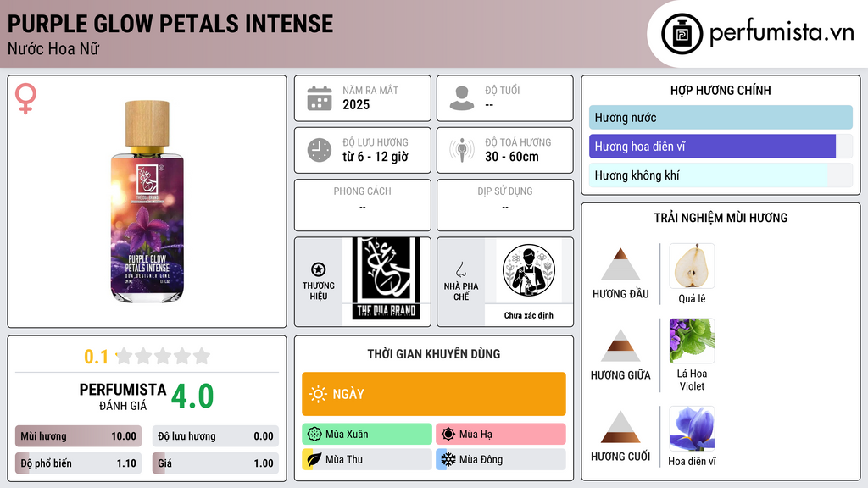Select the Lá Hoa Violet note image
This screenshot has height=488, width=868.
692,341
